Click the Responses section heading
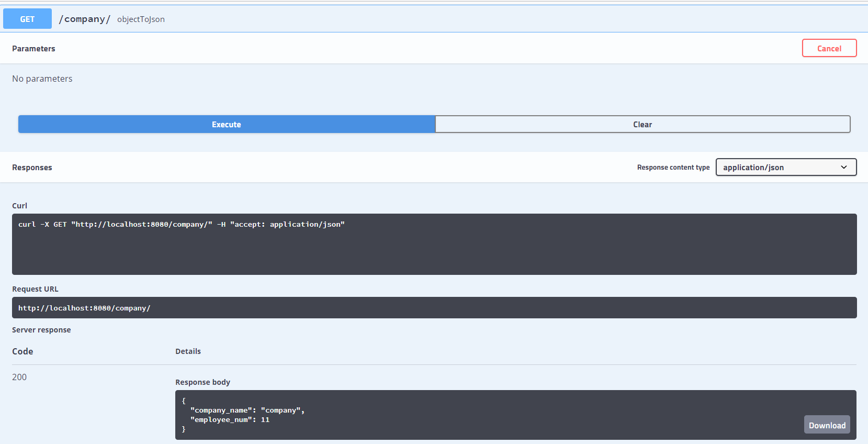This screenshot has height=444, width=868. pos(32,168)
